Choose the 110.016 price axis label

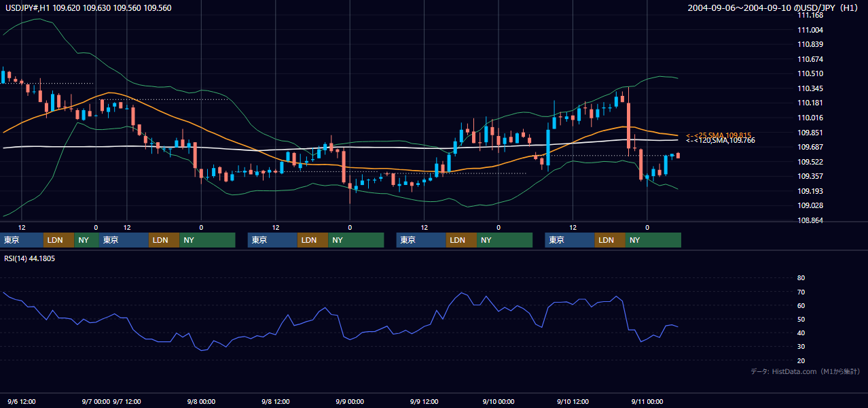click(x=810, y=118)
